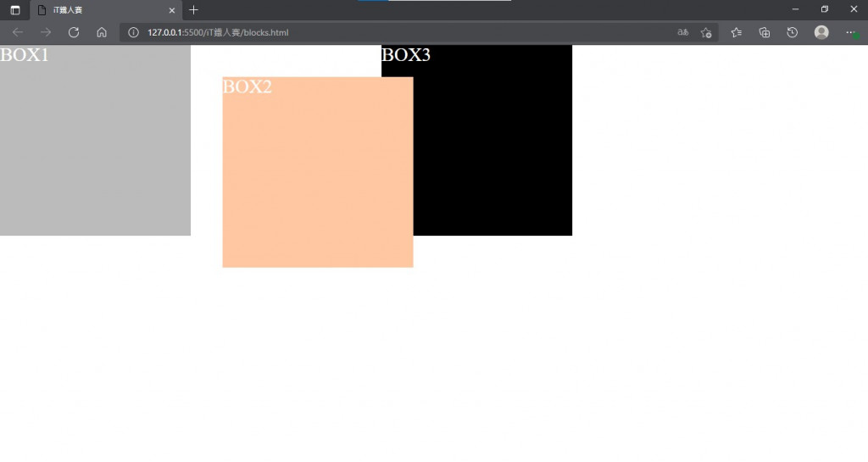The image size is (868, 462).
Task: Close the browser window
Action: tap(854, 9)
